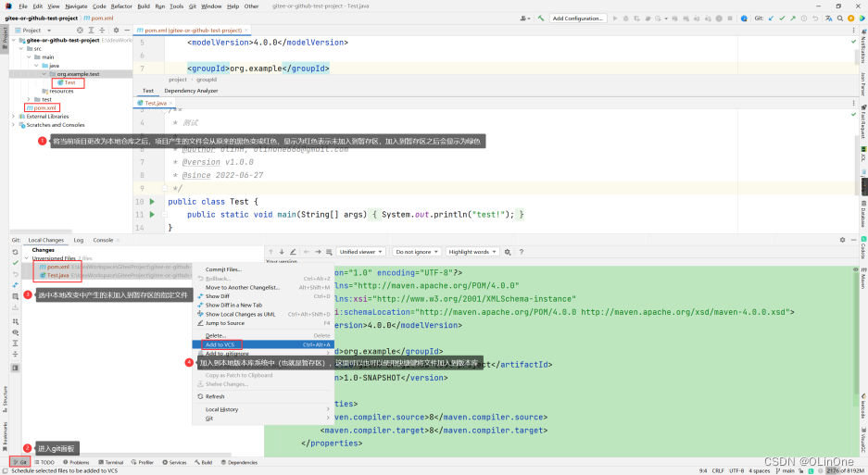Screen dimensions: 868x475
Task: Select Refresh in the context menu
Action: (x=263, y=396)
